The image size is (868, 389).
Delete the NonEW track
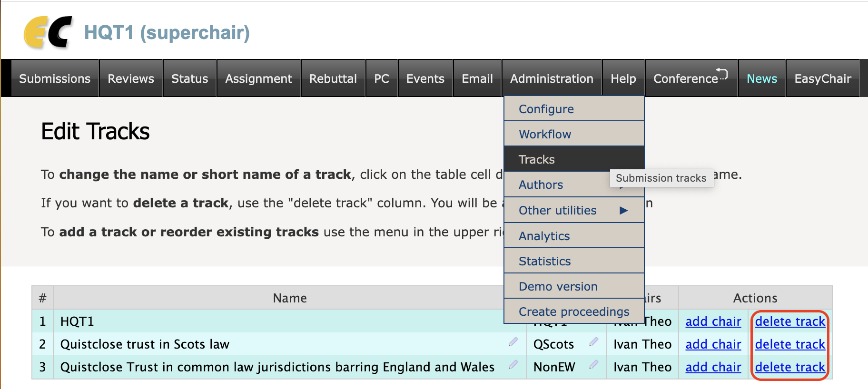tap(790, 367)
